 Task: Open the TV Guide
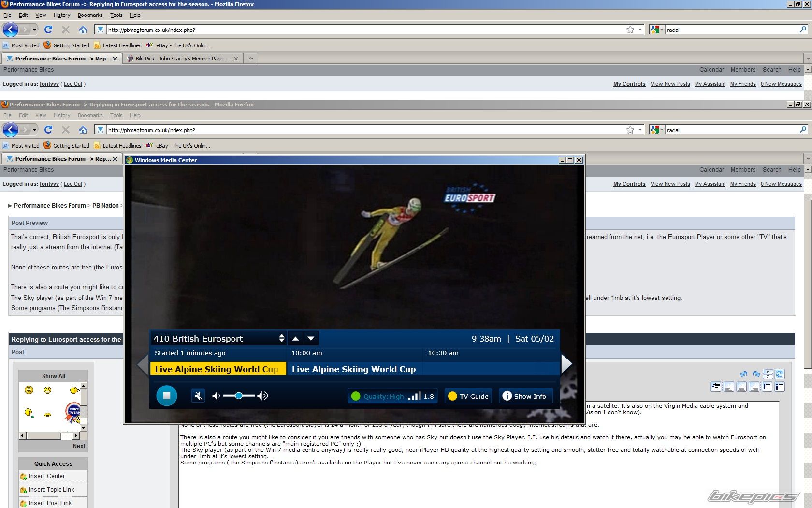[468, 396]
